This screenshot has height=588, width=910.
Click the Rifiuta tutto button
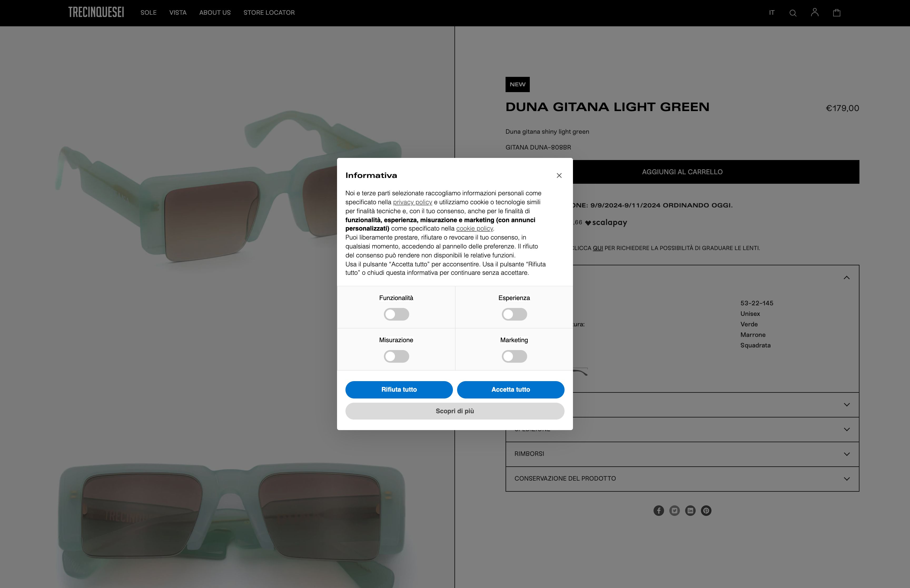tap(399, 390)
